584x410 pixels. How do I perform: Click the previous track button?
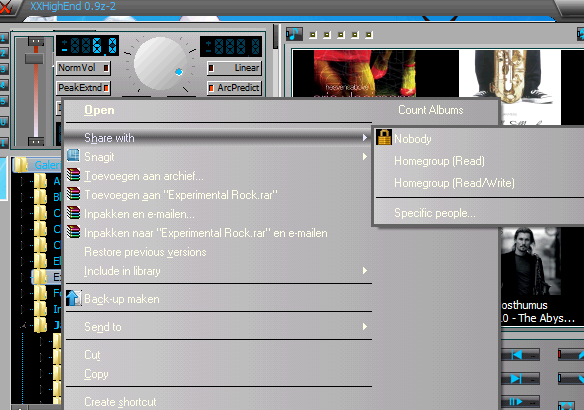point(521,355)
